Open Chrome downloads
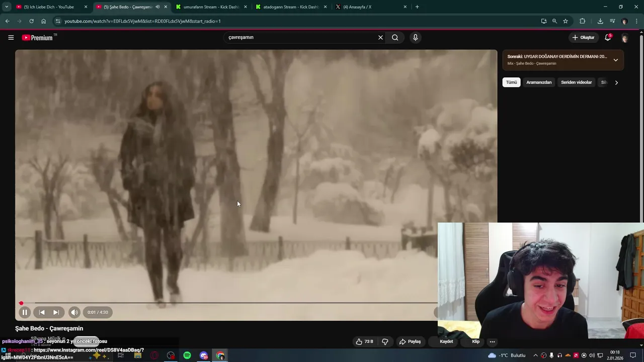This screenshot has height=362, width=644. [600, 21]
